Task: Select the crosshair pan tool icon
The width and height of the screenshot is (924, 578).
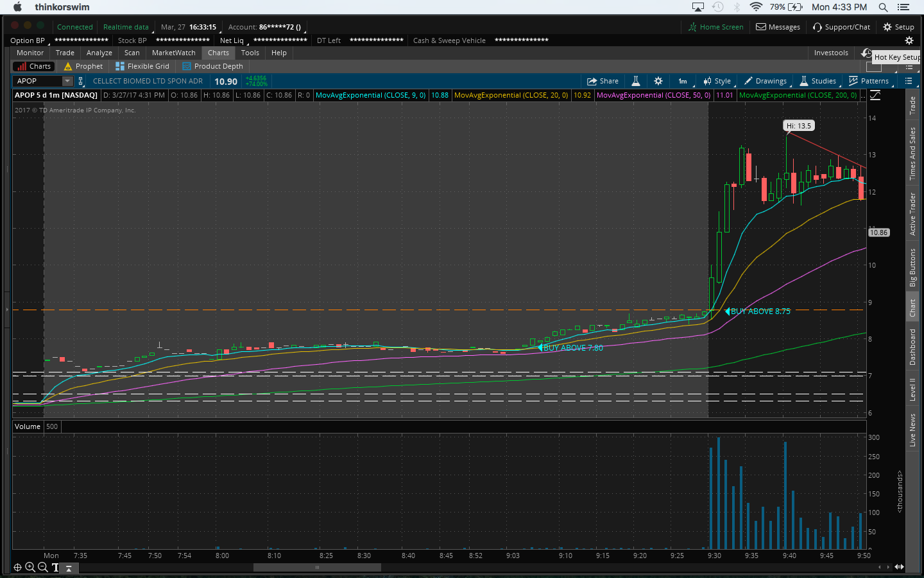Action: point(17,567)
